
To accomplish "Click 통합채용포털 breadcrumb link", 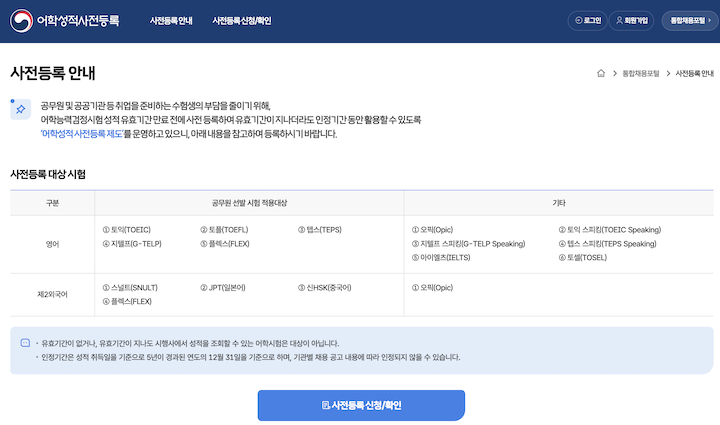I will coord(641,73).
